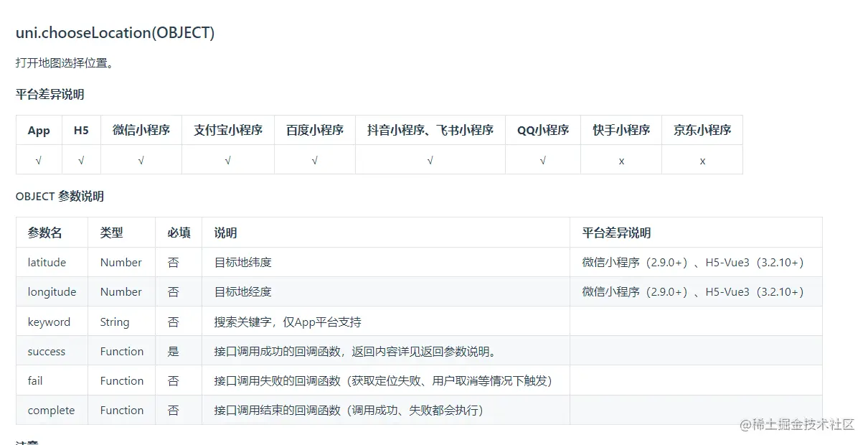The image size is (868, 445).
Task: Click Function in the complete row
Action: pos(122,411)
